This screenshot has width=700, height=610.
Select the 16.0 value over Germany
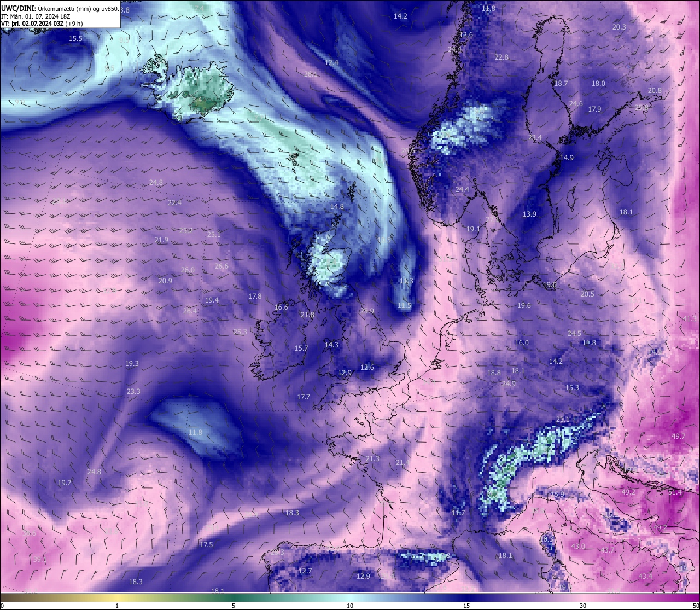tap(522, 342)
